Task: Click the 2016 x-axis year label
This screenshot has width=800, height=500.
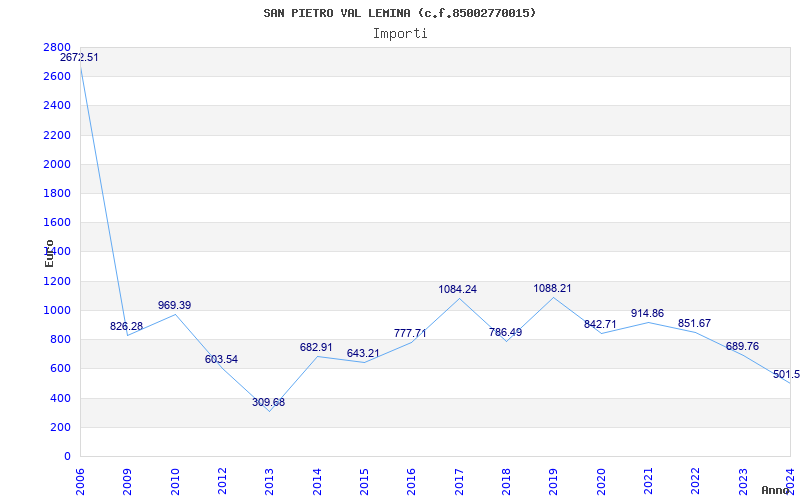Action: (412, 481)
